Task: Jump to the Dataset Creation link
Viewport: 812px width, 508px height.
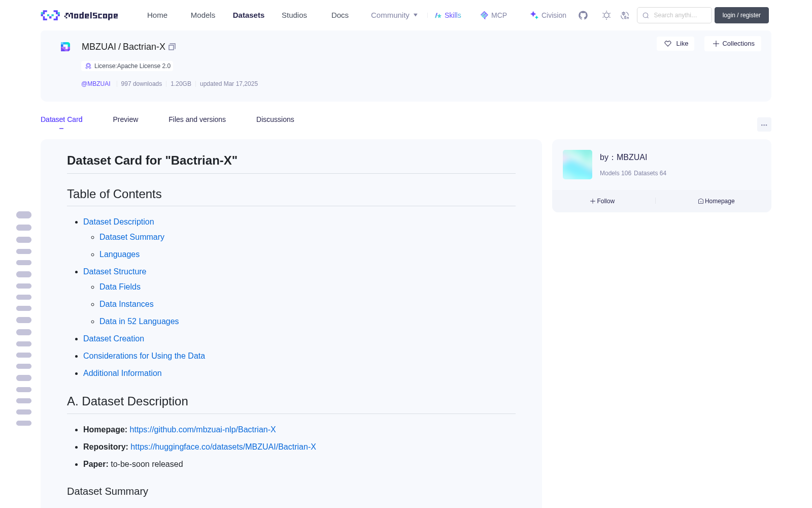Action: tap(114, 338)
